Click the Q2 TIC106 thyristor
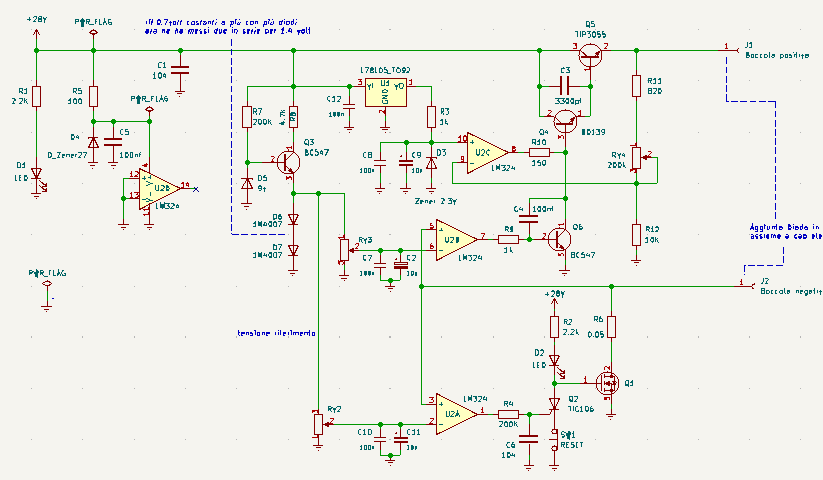Image resolution: width=823 pixels, height=480 pixels. pyautogui.click(x=553, y=404)
